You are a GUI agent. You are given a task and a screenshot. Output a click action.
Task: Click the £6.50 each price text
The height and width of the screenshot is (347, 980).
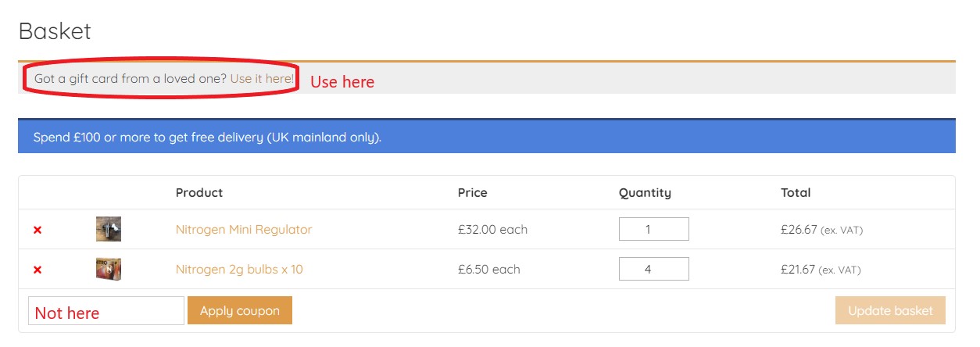point(489,270)
